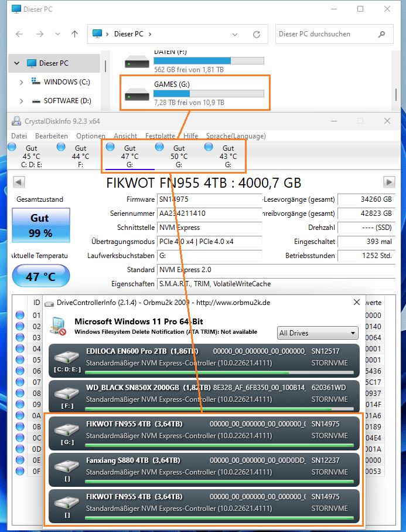This screenshot has height=532, width=406.
Task: Select disk tab C: D: E: at 45 °C
Action: 32,156
